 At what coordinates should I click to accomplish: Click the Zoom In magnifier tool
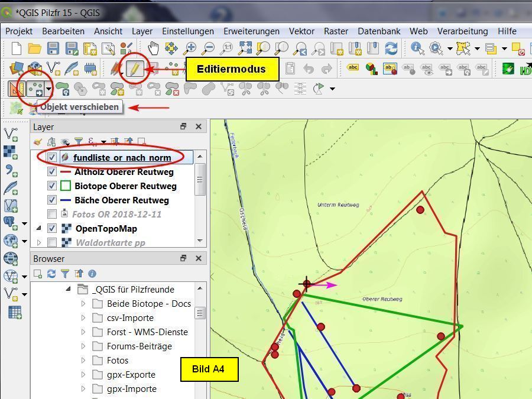coord(190,48)
